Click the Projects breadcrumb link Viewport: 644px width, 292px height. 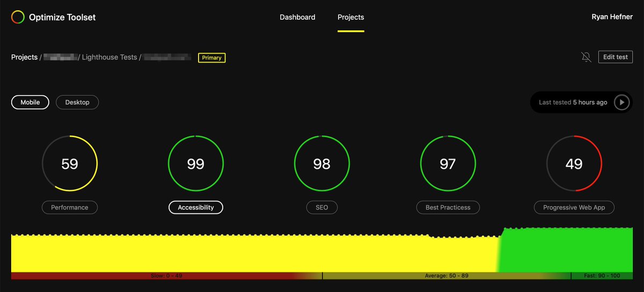click(24, 57)
